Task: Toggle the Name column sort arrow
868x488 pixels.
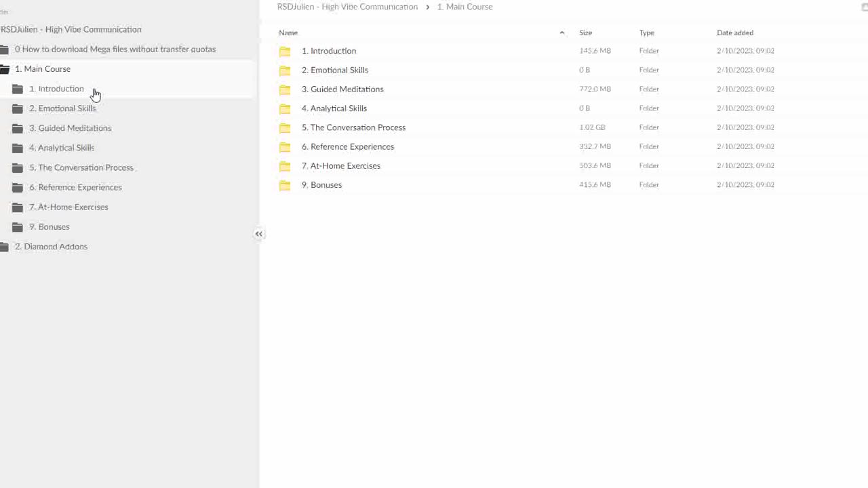Action: pyautogui.click(x=561, y=33)
